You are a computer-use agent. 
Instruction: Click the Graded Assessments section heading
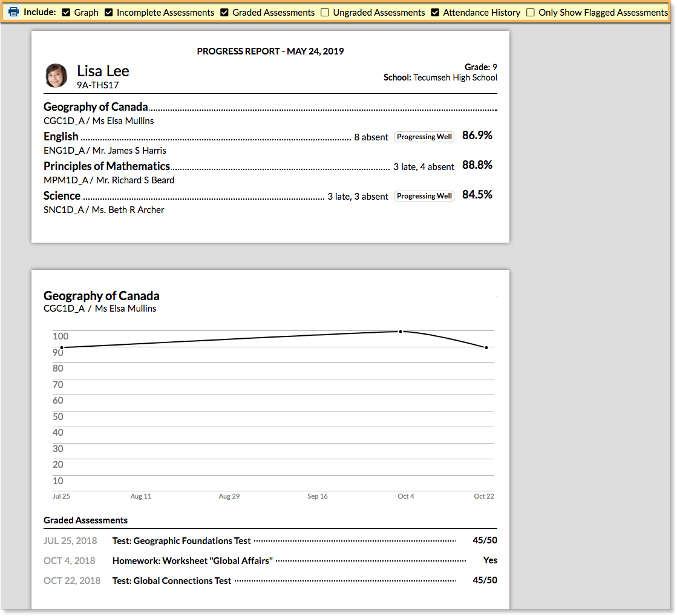pos(85,520)
